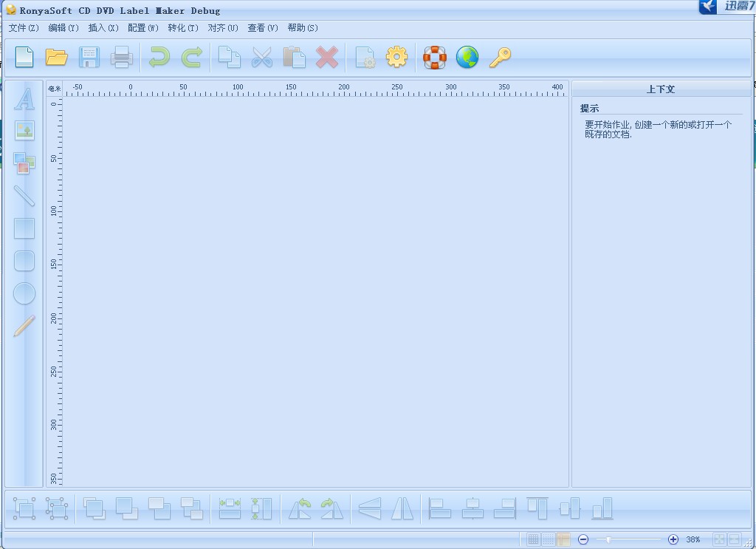Click the zoom in plus button

point(673,540)
